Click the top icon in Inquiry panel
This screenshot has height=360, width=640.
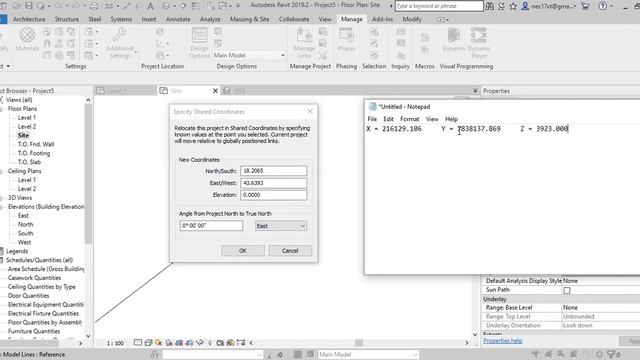tap(401, 32)
